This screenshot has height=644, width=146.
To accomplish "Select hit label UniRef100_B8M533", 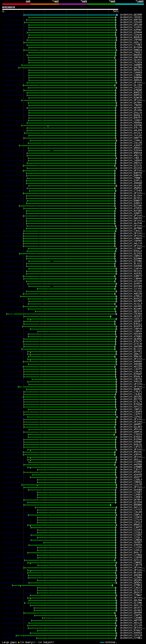I will (x=131, y=93).
